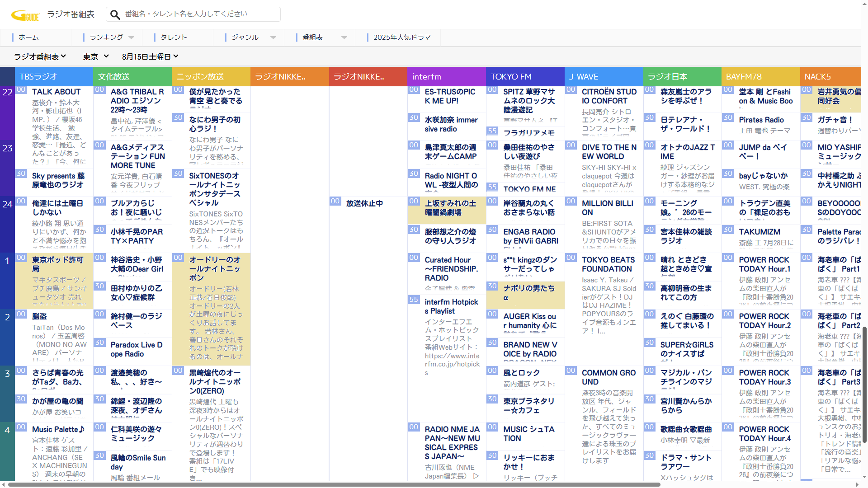Click the horizontal scrollbar thumb
This screenshot has height=488, width=868.
[334, 484]
